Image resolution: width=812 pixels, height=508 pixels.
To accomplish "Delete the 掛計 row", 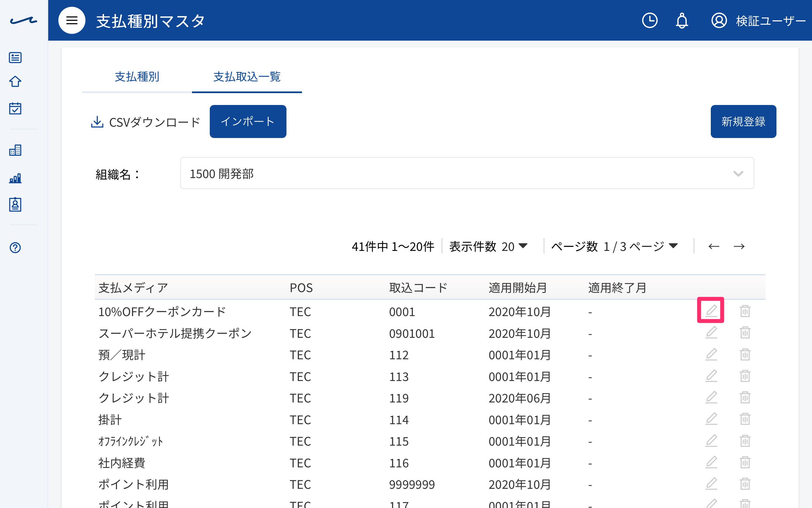I will tap(745, 419).
